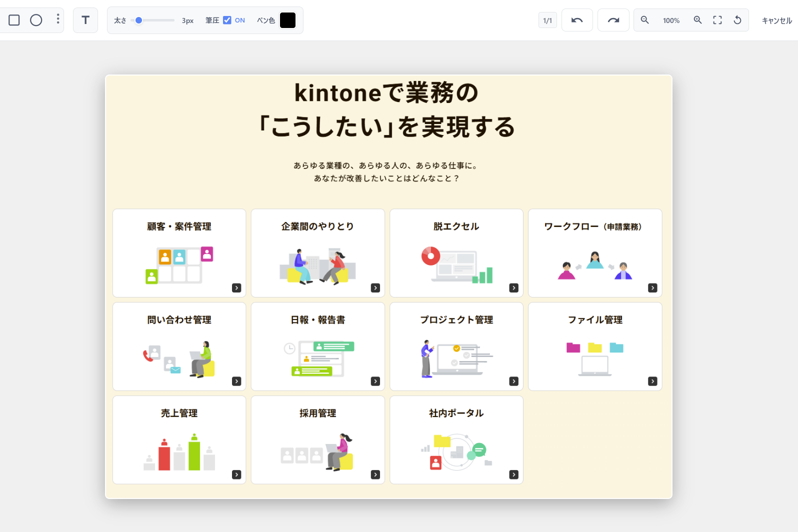Zoom out the canvas

click(x=645, y=20)
